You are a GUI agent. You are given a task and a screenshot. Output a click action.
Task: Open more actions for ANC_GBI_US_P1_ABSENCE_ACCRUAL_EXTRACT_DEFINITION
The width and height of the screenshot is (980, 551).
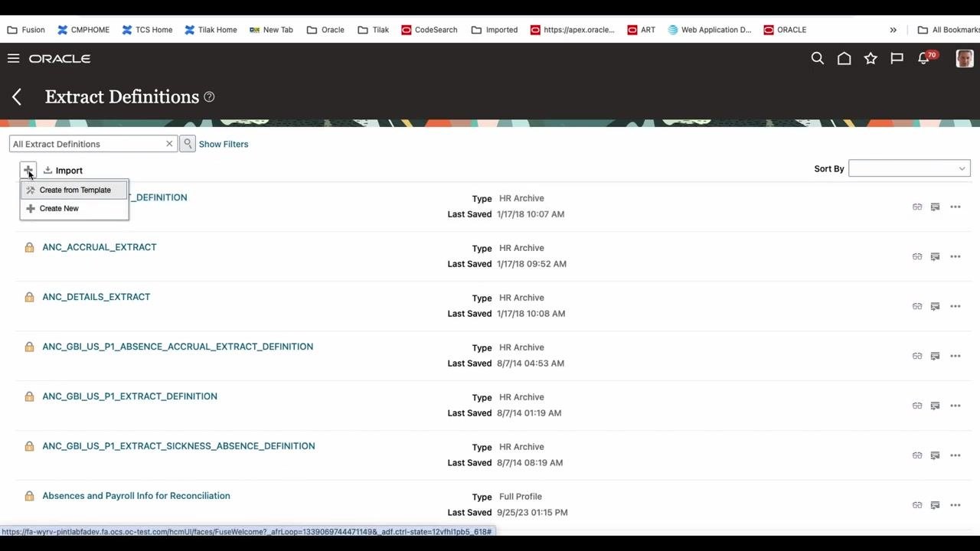(x=955, y=356)
